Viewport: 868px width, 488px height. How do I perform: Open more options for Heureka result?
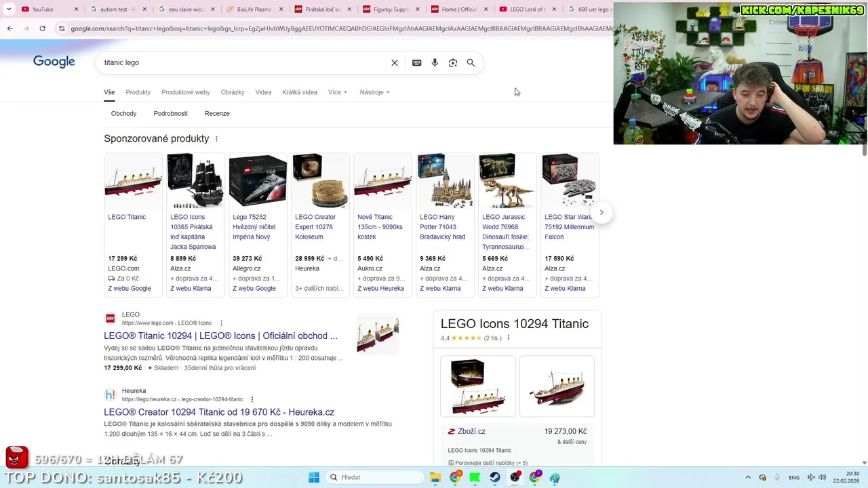tap(252, 400)
